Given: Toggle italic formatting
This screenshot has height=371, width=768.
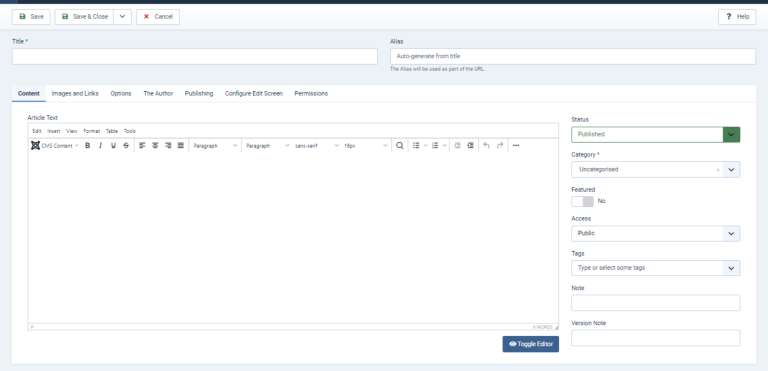Looking at the screenshot, I should (x=100, y=146).
